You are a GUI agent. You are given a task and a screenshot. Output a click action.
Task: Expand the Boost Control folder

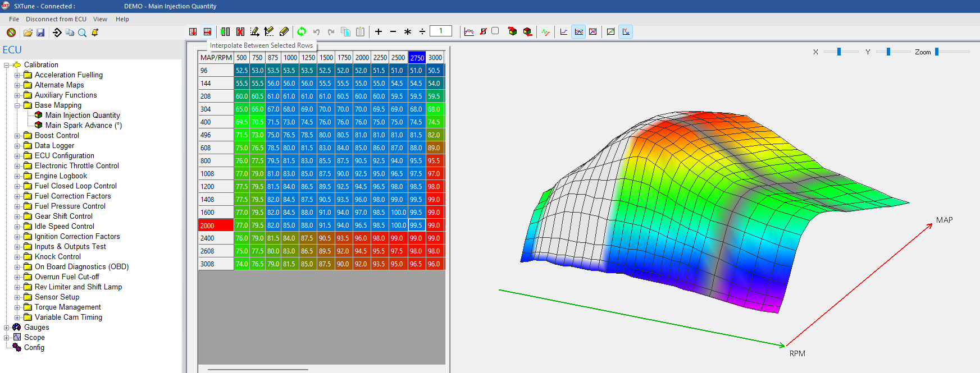point(17,136)
